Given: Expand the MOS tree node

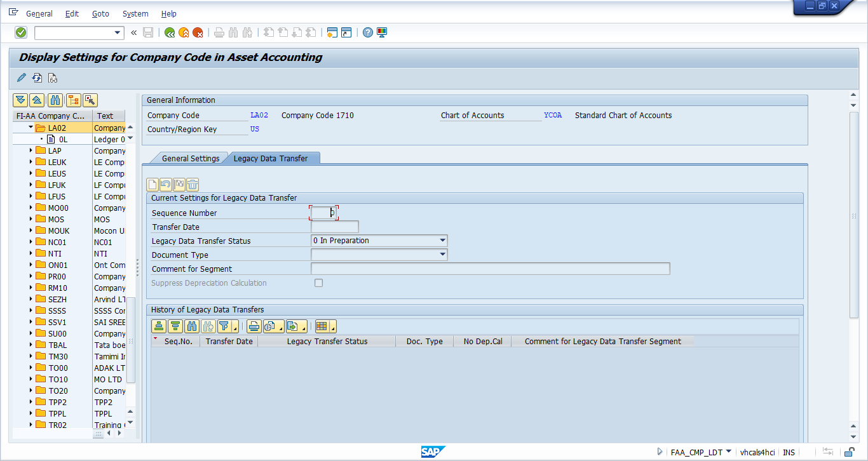Looking at the screenshot, I should point(31,219).
